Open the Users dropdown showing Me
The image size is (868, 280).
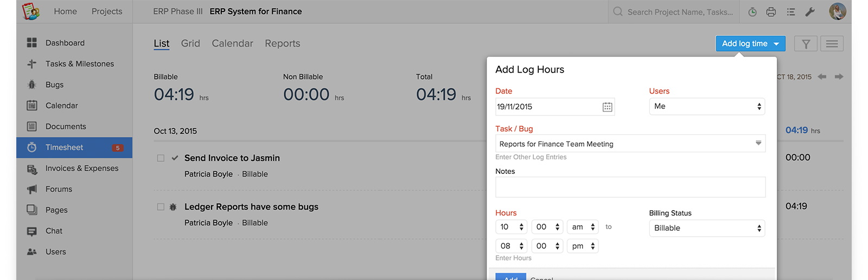pyautogui.click(x=707, y=107)
